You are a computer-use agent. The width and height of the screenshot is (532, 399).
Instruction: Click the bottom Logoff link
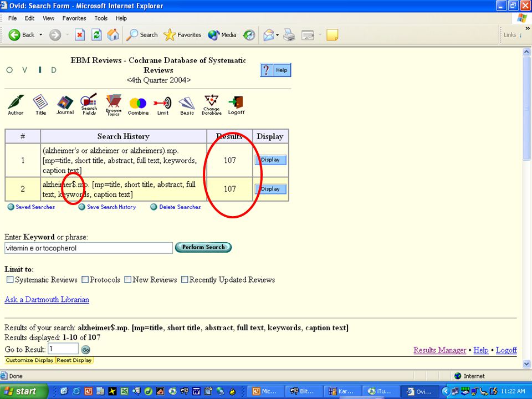click(506, 350)
